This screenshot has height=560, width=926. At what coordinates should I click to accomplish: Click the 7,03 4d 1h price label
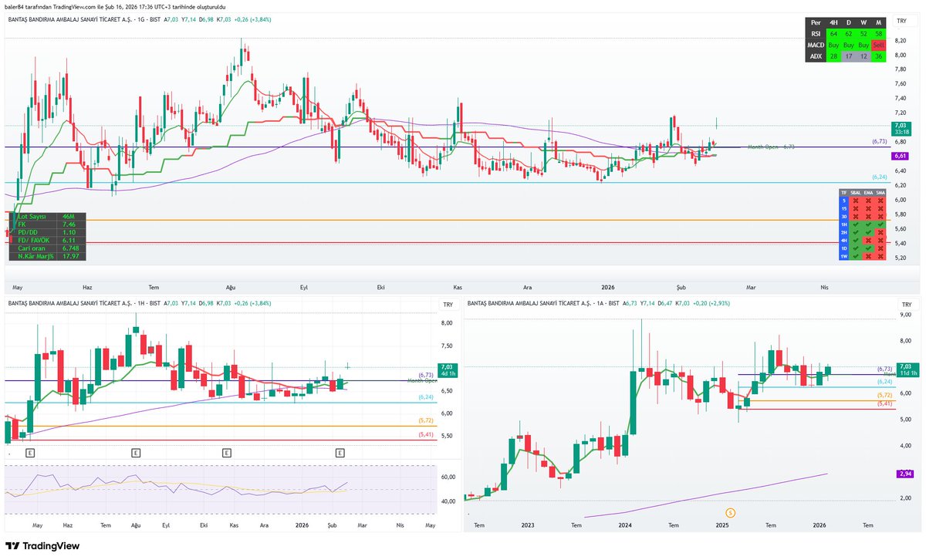447,370
